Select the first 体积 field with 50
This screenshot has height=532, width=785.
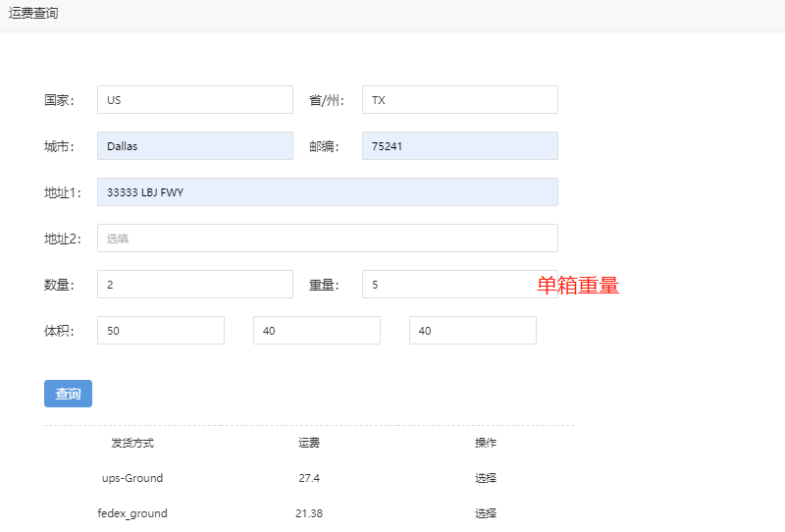(x=160, y=330)
